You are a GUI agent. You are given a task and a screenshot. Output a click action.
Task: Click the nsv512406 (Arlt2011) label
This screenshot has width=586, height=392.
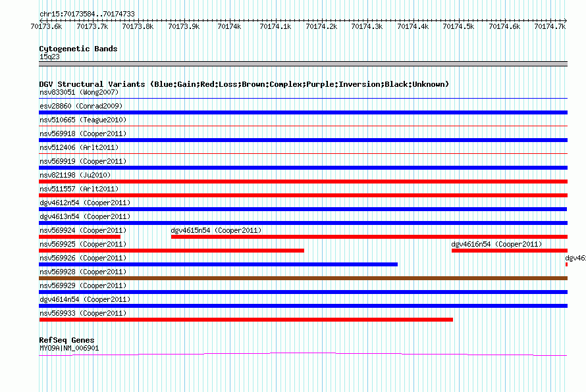tap(79, 147)
